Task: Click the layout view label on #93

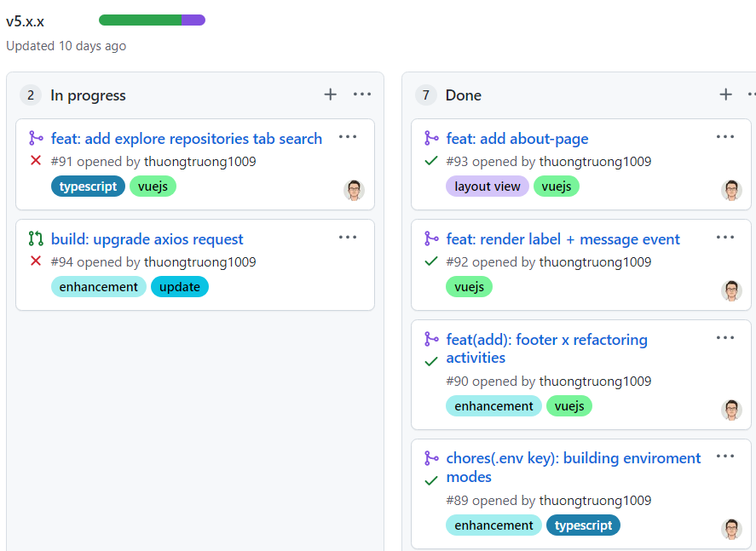Action: tap(487, 187)
